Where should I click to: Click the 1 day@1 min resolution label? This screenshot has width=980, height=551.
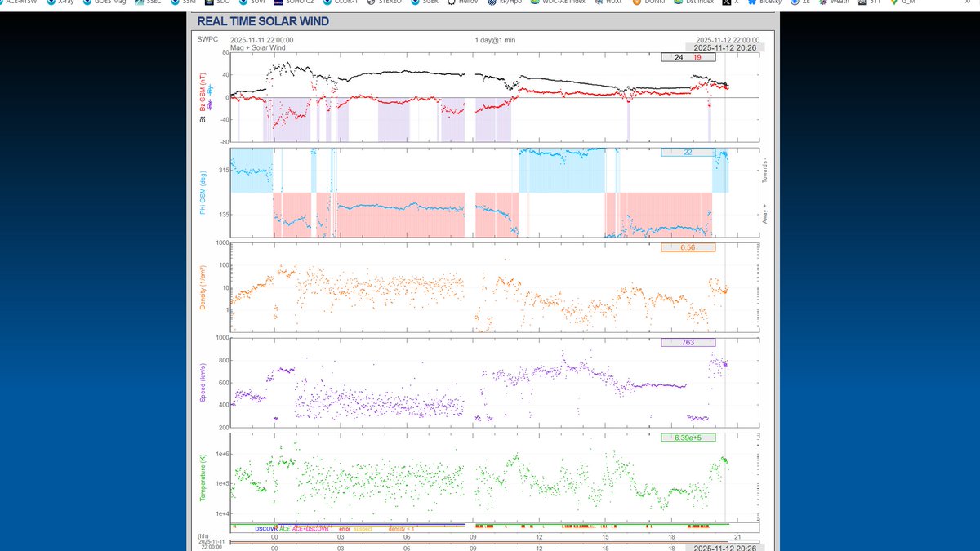coord(495,40)
